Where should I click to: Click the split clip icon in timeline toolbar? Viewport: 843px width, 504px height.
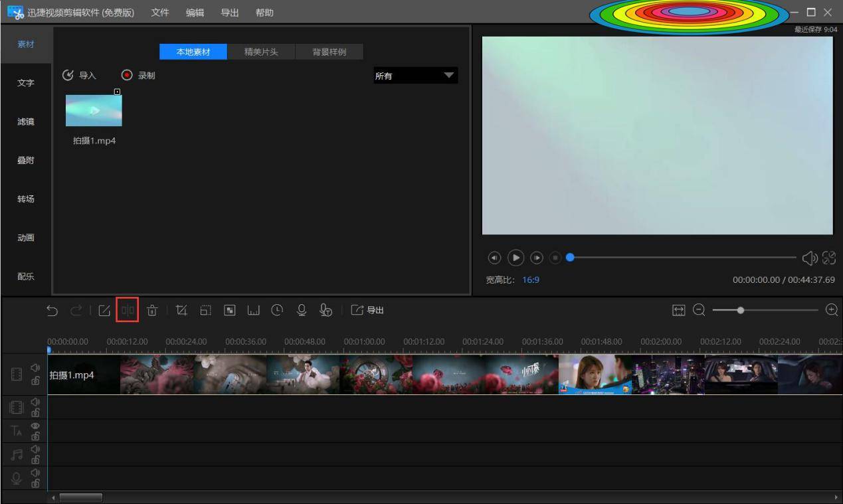[127, 310]
